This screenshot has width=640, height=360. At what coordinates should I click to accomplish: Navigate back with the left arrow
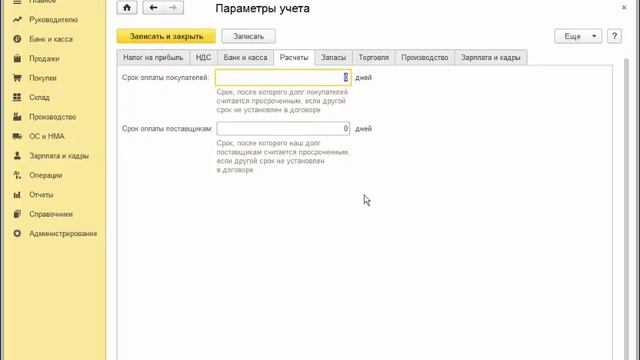(153, 8)
